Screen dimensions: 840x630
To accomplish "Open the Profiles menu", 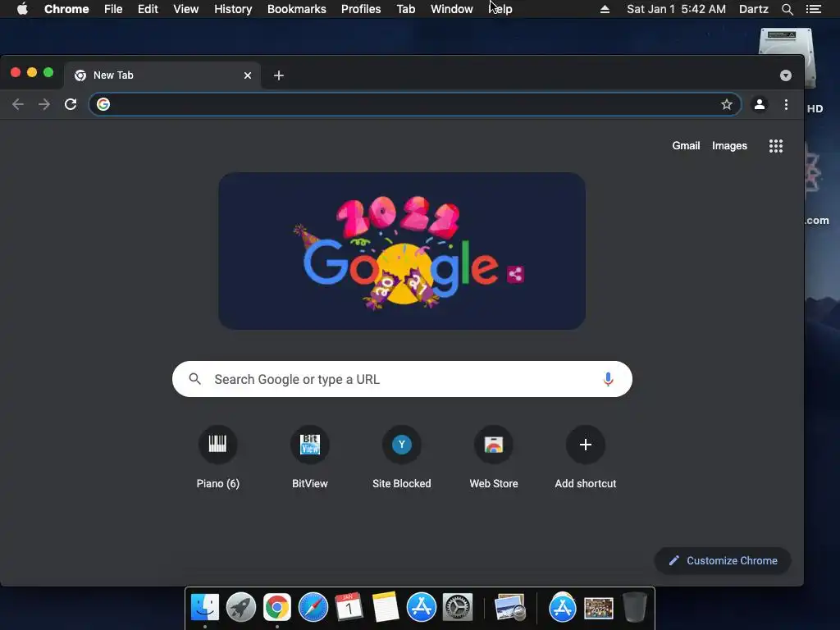I will click(x=361, y=9).
